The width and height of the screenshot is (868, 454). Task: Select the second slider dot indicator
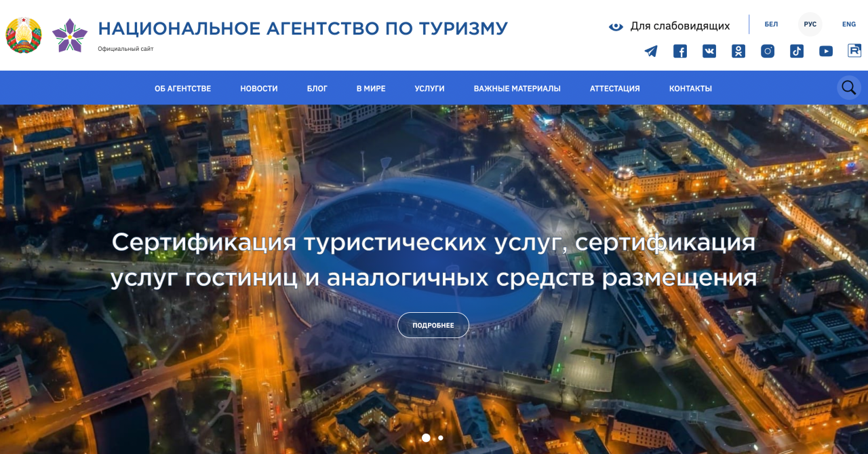[440, 438]
